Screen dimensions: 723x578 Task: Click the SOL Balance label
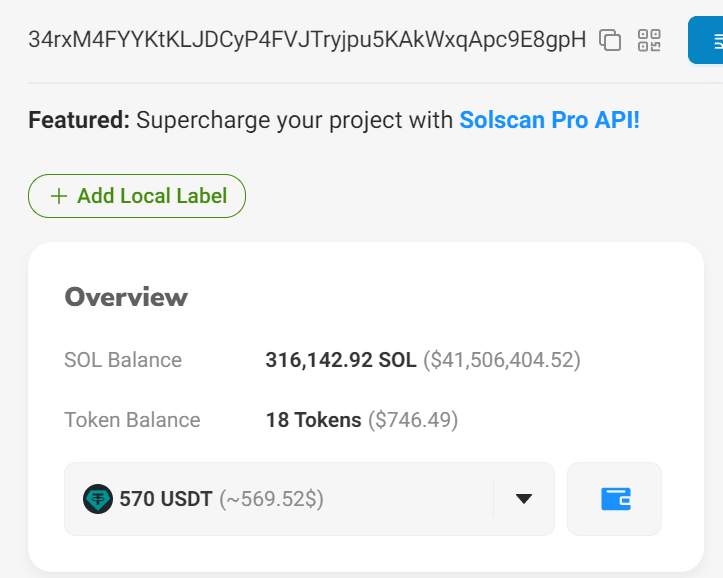point(123,360)
